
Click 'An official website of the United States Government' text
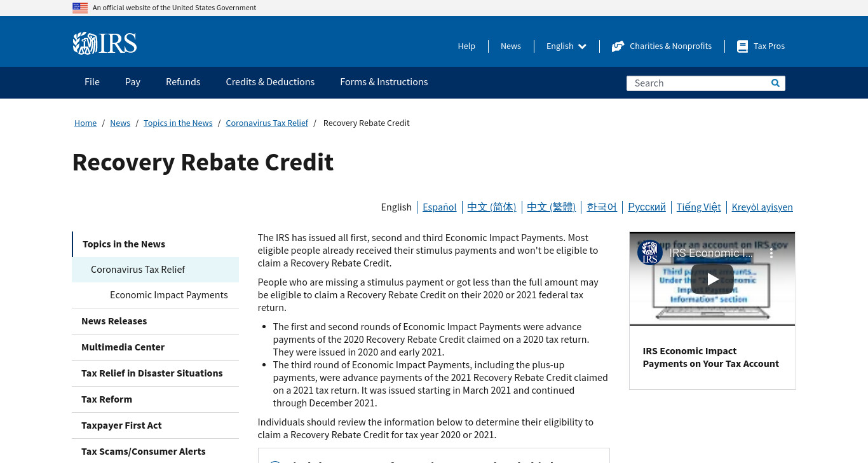(x=174, y=8)
